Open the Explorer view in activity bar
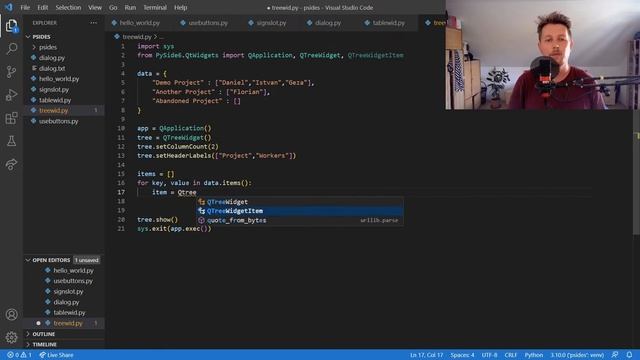The height and width of the screenshot is (360, 640). (11, 26)
